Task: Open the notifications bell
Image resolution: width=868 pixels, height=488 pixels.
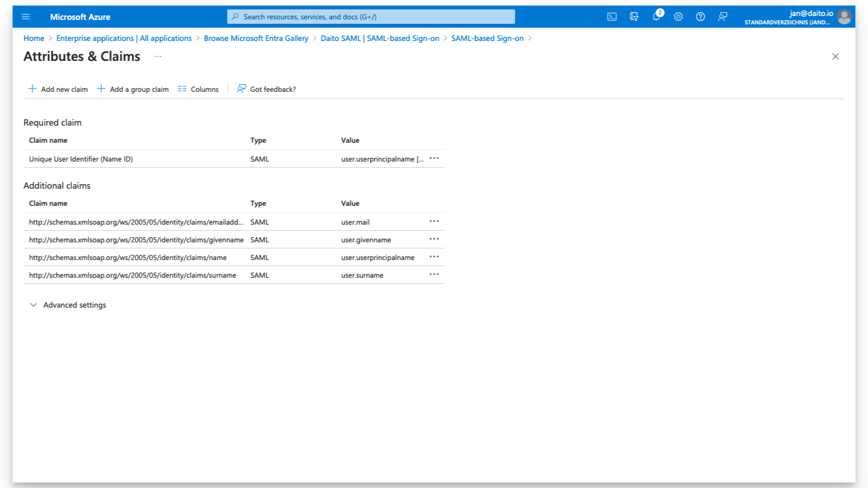Action: pyautogui.click(x=657, y=16)
